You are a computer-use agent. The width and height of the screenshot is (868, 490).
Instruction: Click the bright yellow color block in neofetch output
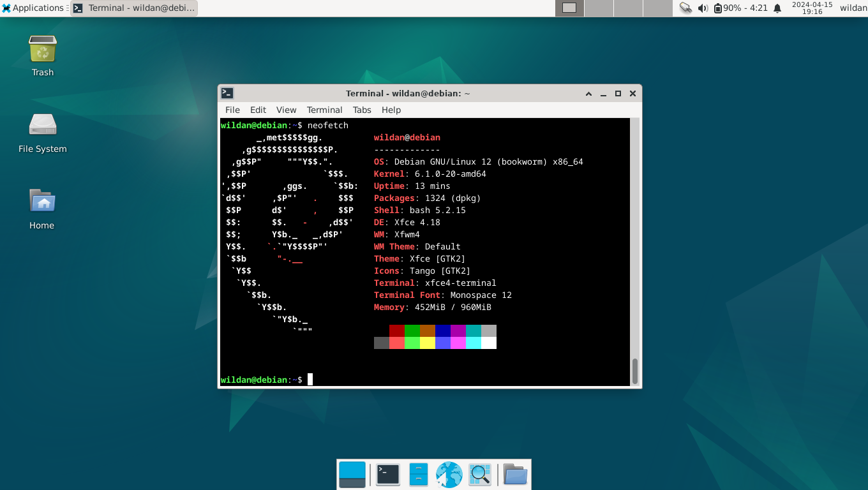[x=428, y=343]
